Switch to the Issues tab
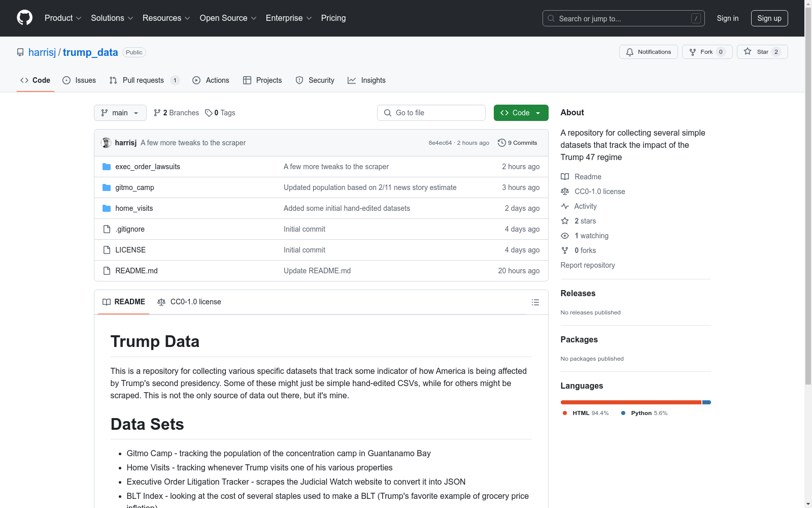The image size is (812, 508). (79, 80)
